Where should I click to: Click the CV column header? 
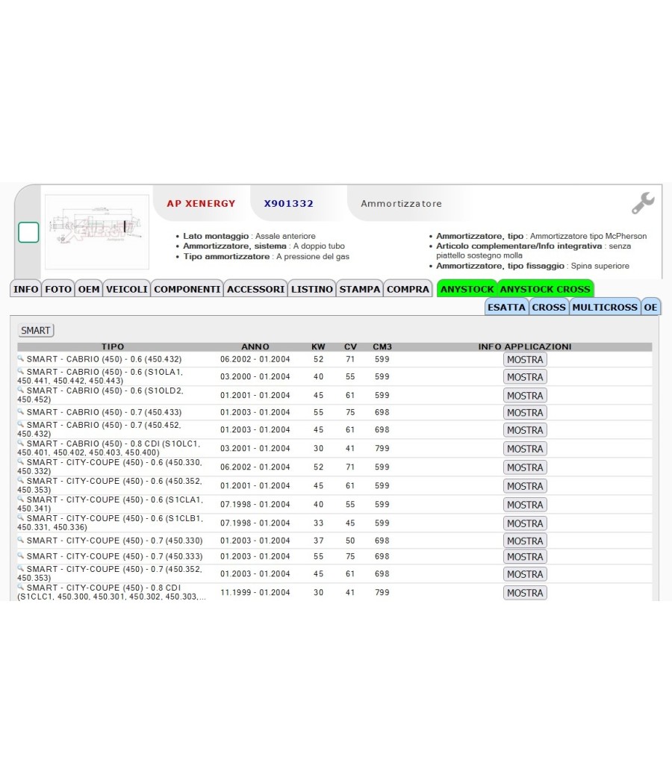point(350,346)
